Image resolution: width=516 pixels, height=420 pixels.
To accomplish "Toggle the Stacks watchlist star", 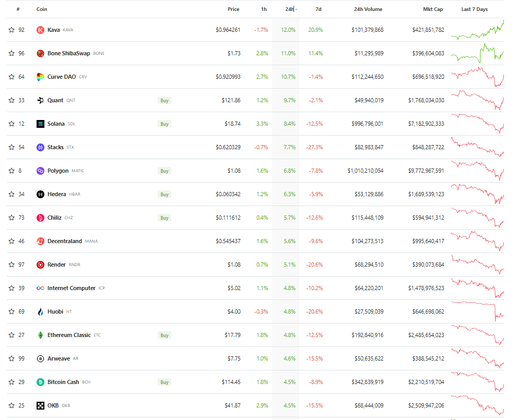I will pos(11,147).
